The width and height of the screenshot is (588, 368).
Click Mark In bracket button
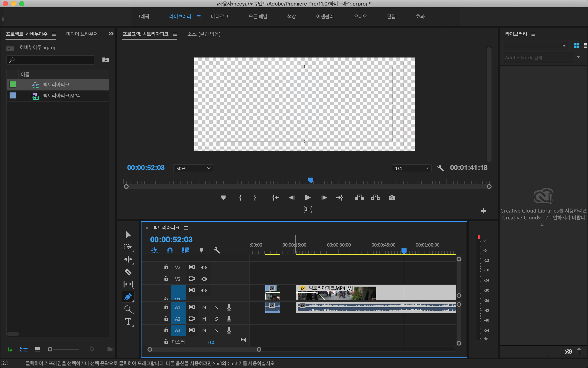click(x=240, y=198)
